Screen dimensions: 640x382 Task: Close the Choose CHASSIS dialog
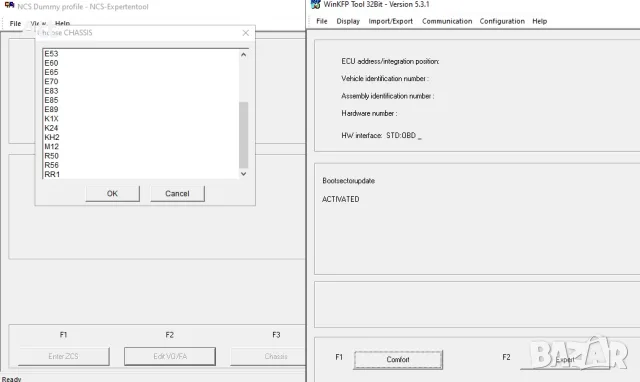tap(246, 33)
